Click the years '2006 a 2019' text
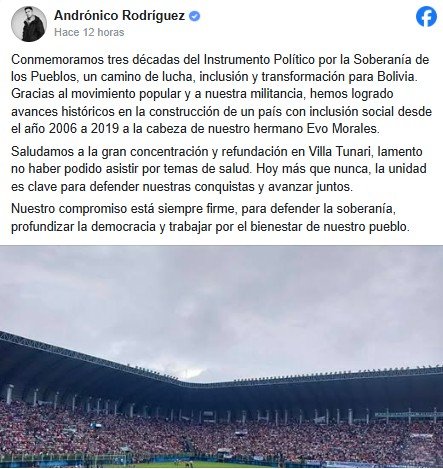 point(84,129)
